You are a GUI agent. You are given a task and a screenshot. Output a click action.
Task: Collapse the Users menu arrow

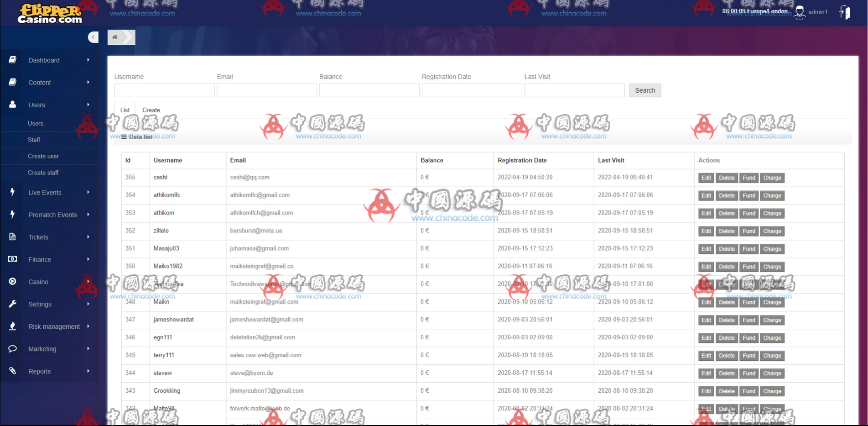tap(88, 105)
